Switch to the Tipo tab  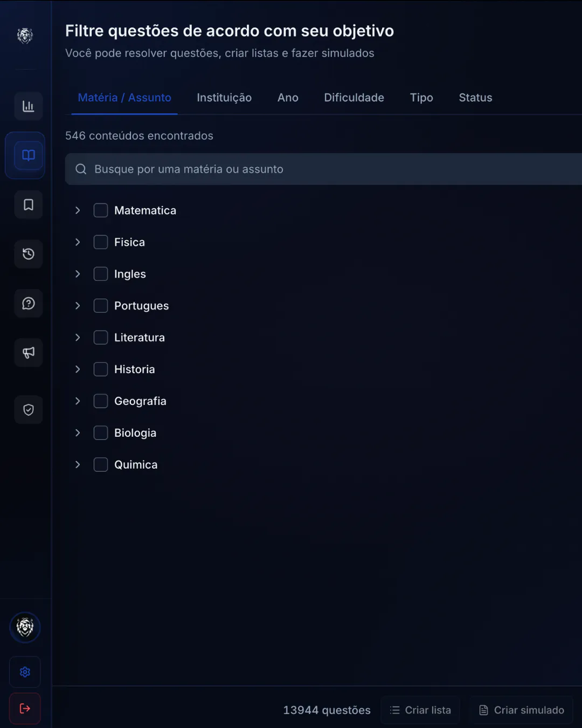tap(421, 98)
